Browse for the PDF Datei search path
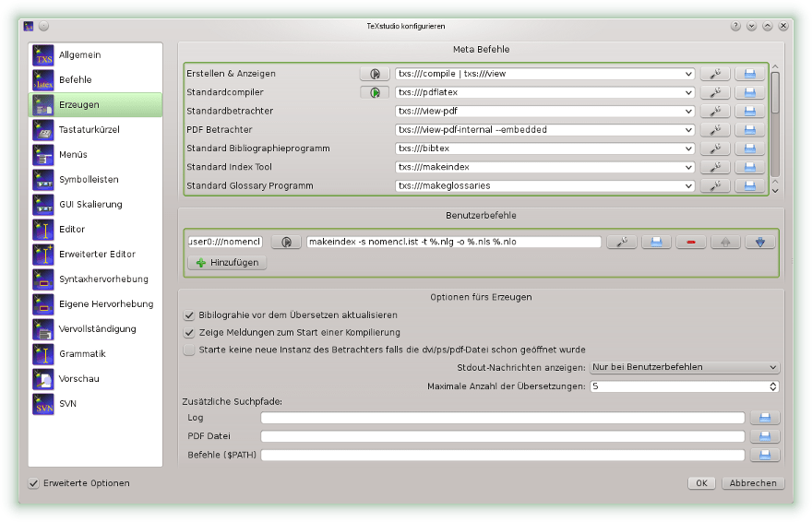The height and width of the screenshot is (522, 812). pos(765,436)
